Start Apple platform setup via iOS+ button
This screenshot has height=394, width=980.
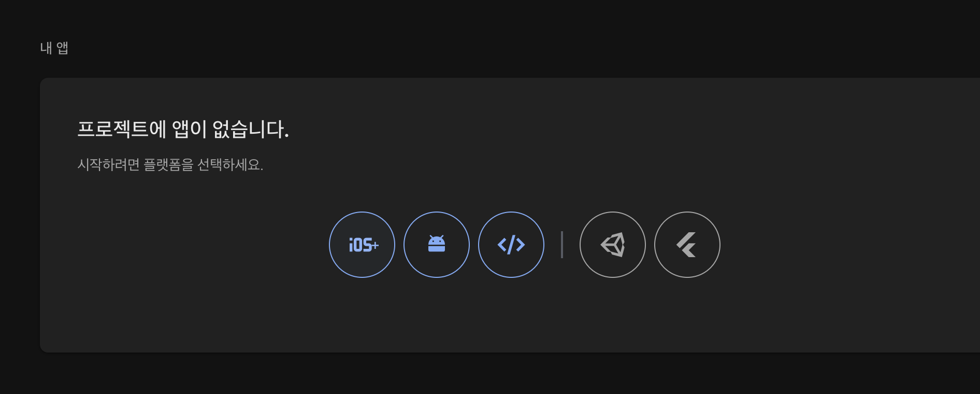[x=362, y=245]
